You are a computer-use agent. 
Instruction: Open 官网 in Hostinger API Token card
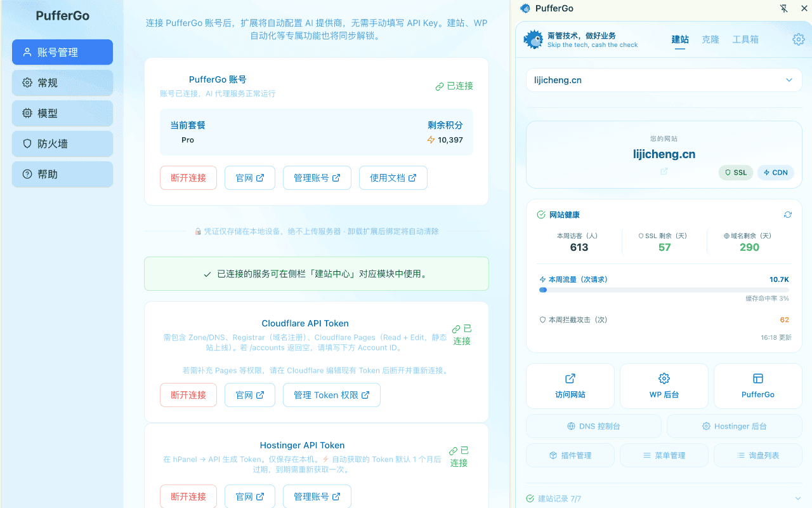coord(250,497)
